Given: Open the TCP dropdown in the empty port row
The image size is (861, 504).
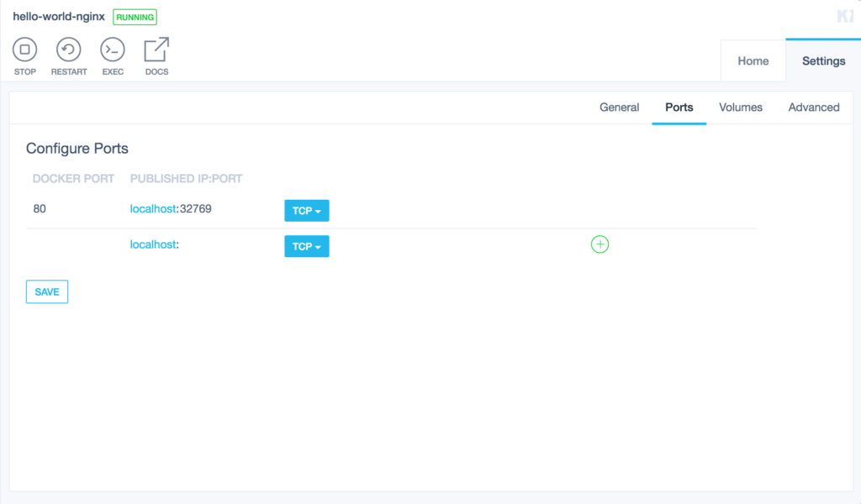Looking at the screenshot, I should click(306, 246).
